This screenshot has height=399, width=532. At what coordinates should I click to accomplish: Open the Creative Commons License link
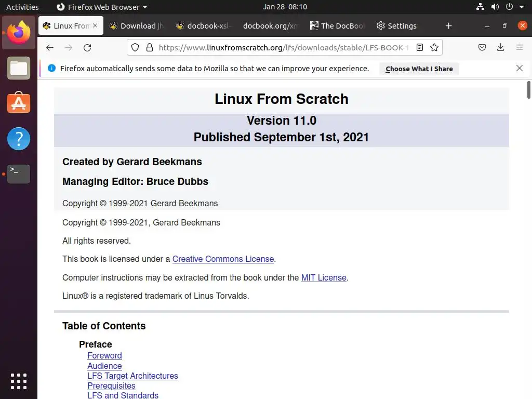coord(223,259)
